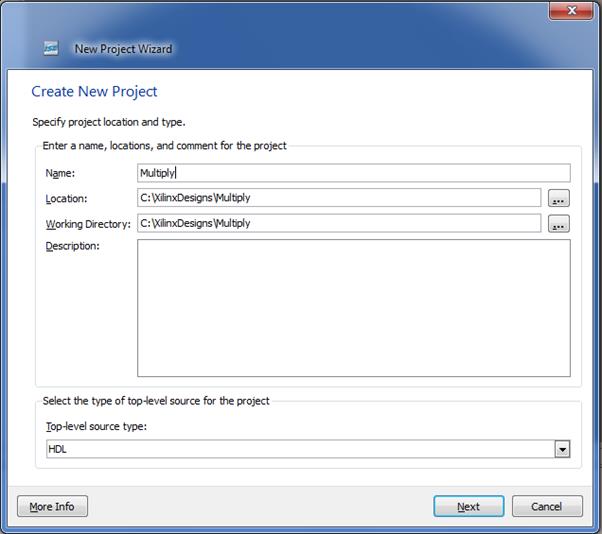Screen dimensions: 602x534
Task: Close the New Project Wizard window
Action: (x=571, y=10)
